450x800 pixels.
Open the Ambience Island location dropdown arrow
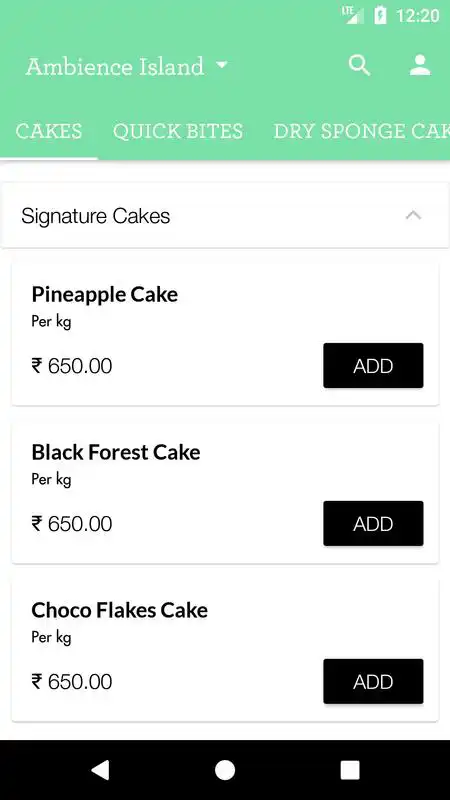pos(221,65)
